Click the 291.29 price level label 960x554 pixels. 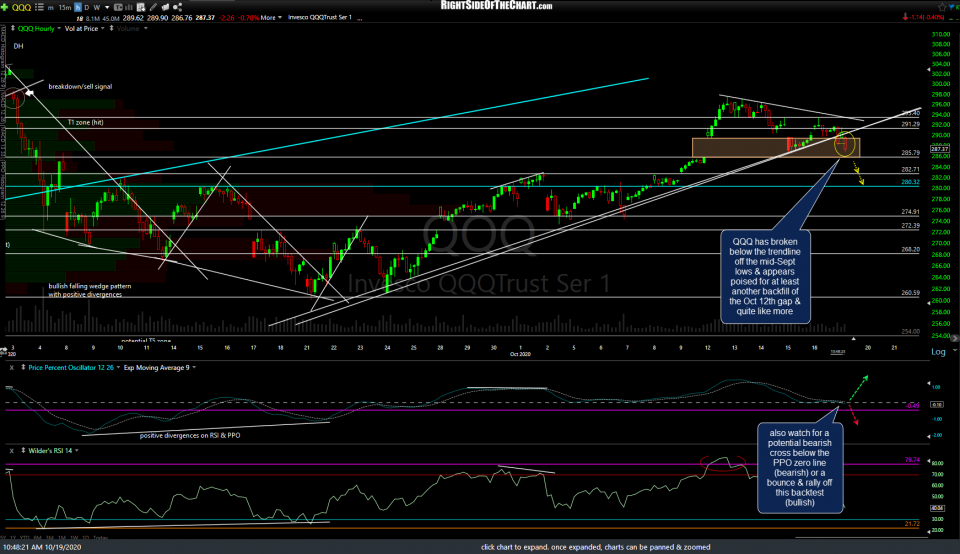click(910, 124)
